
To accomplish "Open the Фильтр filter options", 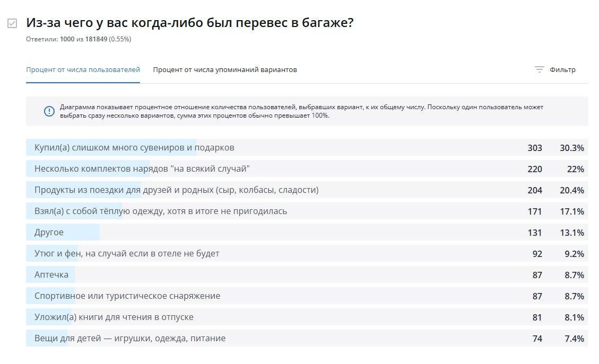I will pos(554,69).
